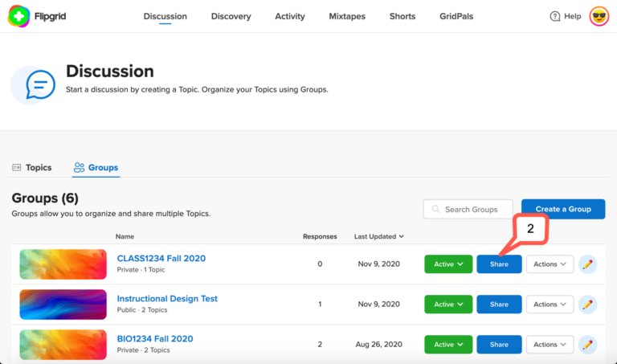Image resolution: width=617 pixels, height=364 pixels.
Task: Click the Discussion speech bubble icon
Action: click(40, 84)
